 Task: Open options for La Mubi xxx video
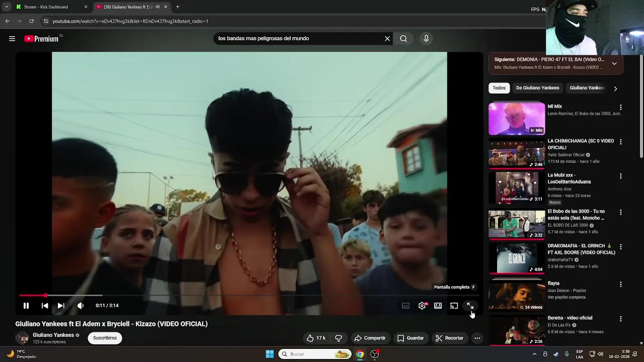point(621,176)
